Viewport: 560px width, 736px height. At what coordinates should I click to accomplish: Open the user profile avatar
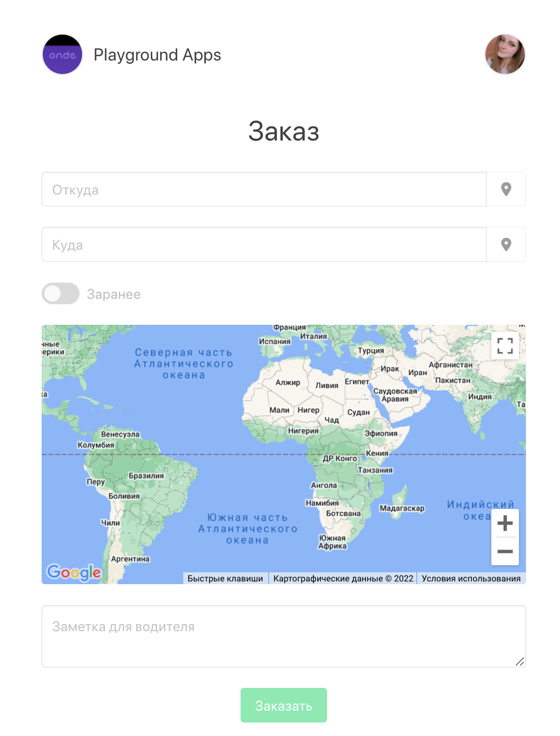[505, 55]
